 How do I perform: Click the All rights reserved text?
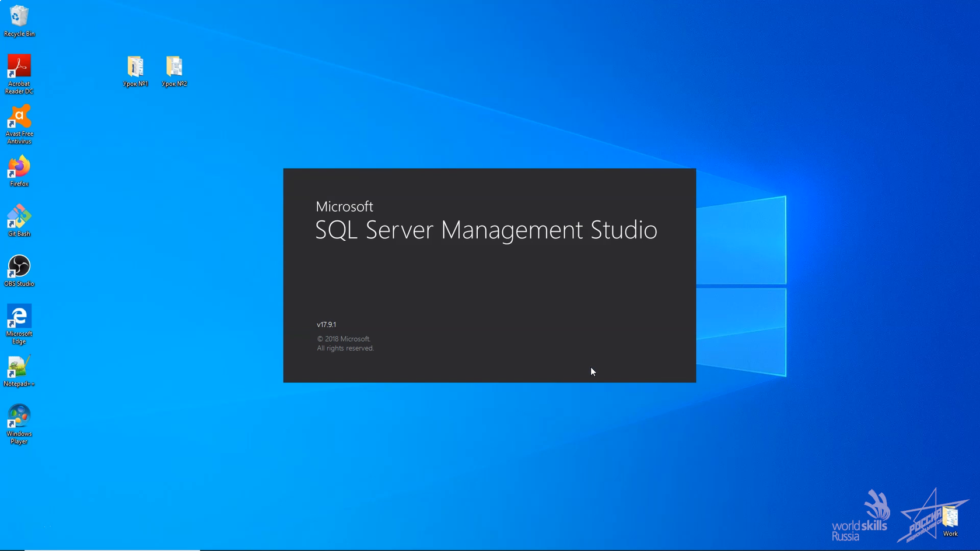(345, 348)
